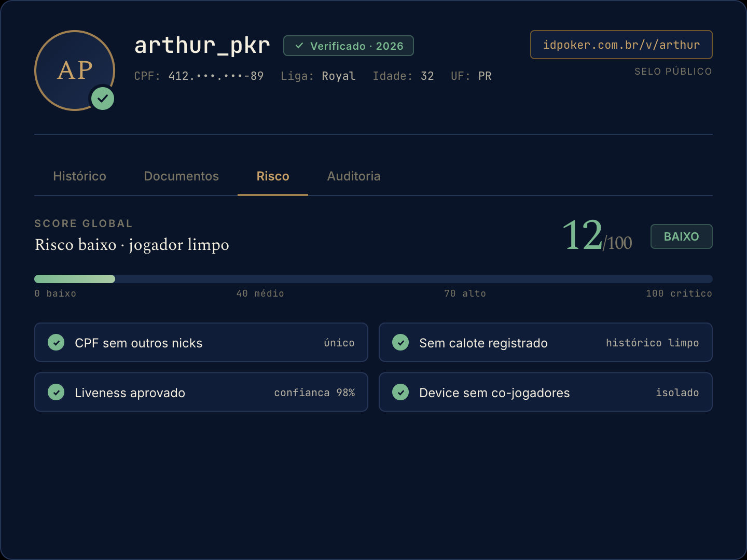The height and width of the screenshot is (560, 747).
Task: Click the 'confiança 98%' value
Action: coord(315,393)
